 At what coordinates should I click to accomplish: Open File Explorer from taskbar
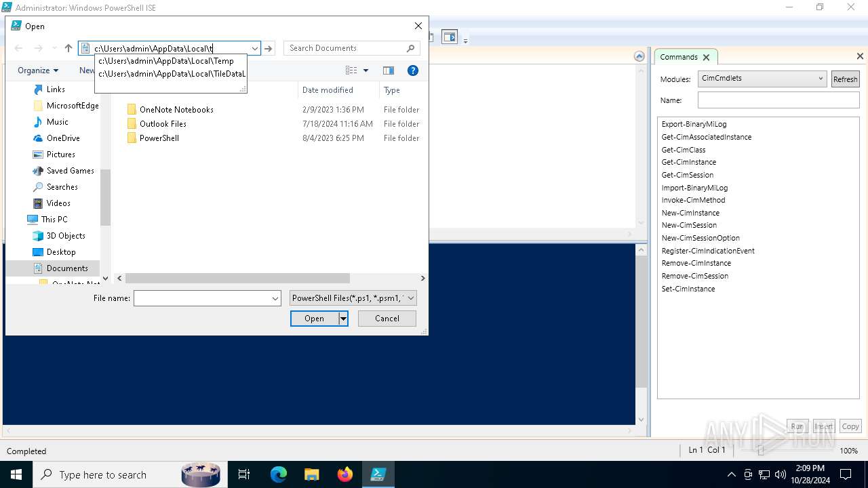[x=311, y=474]
